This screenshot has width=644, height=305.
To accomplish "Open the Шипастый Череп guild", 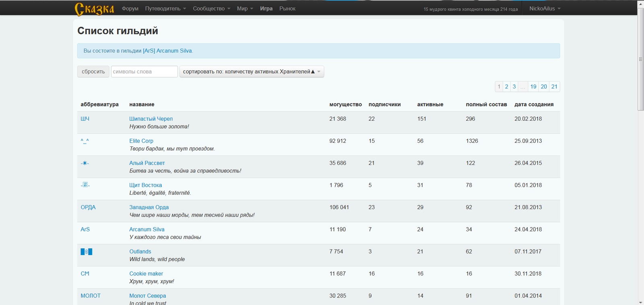I will (151, 119).
